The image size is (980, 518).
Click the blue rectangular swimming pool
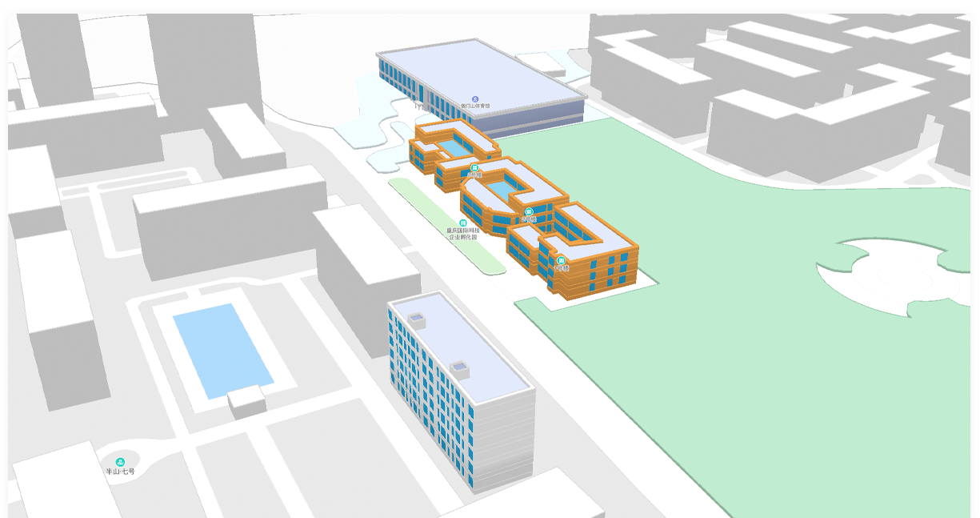click(222, 349)
